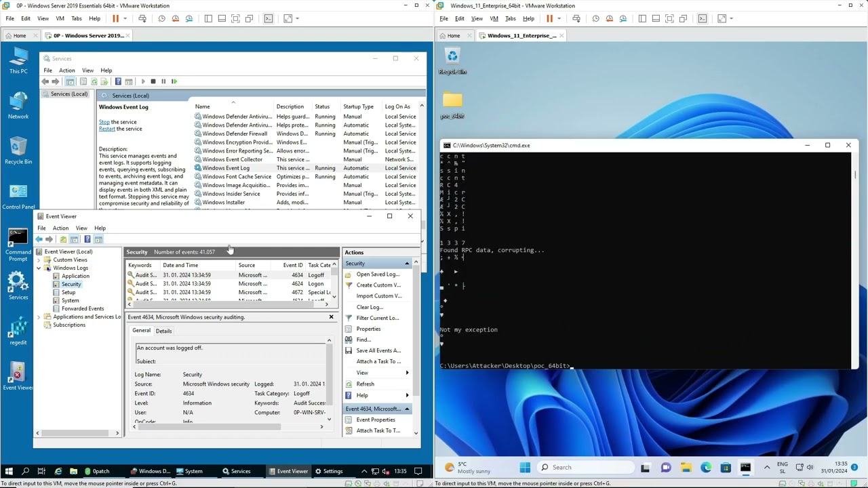The width and height of the screenshot is (868, 488).
Task: Open Tabs menu in right VMware window
Action: (x=510, y=18)
